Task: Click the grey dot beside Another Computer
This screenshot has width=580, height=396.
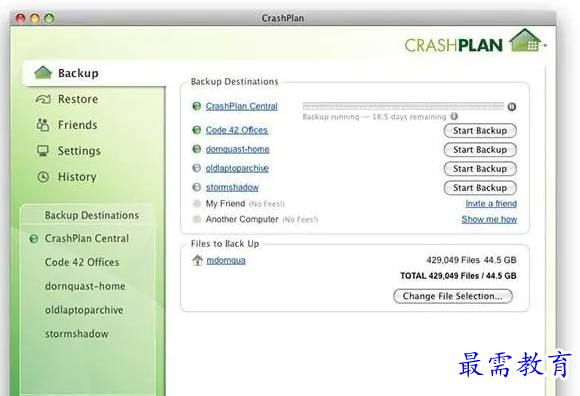Action: tap(197, 219)
